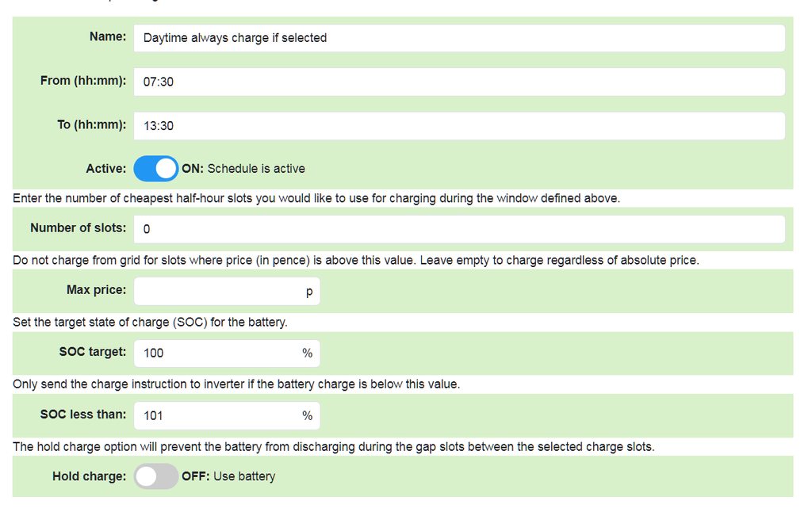
Task: Click the "Max price:" label
Action: pos(96,290)
